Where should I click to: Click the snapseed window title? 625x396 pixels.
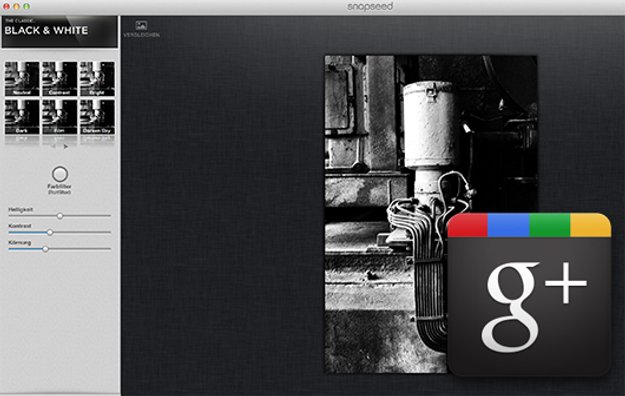click(370, 6)
